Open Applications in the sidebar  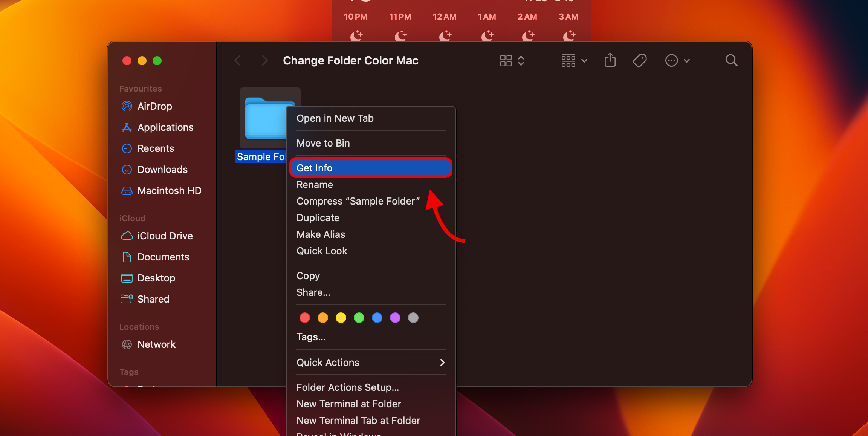[165, 127]
